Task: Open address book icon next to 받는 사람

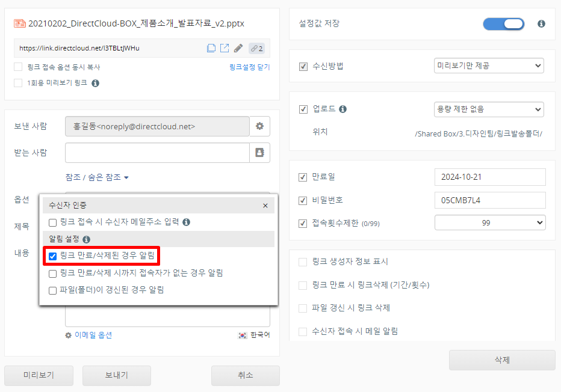Action: click(x=260, y=153)
